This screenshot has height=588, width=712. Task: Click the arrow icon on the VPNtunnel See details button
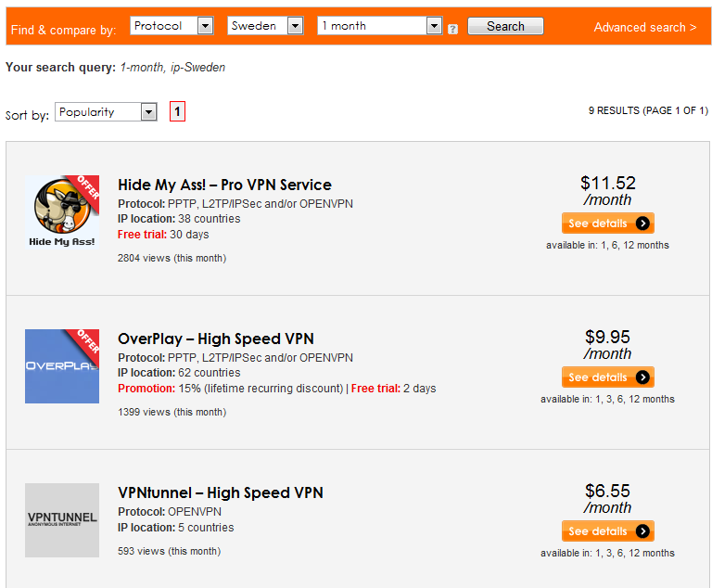click(642, 531)
